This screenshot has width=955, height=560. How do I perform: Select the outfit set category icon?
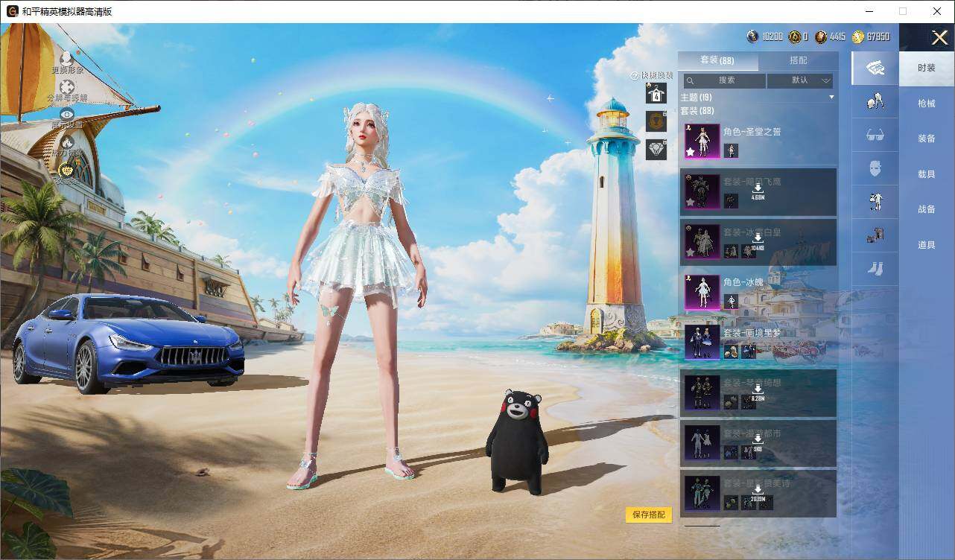(875, 69)
